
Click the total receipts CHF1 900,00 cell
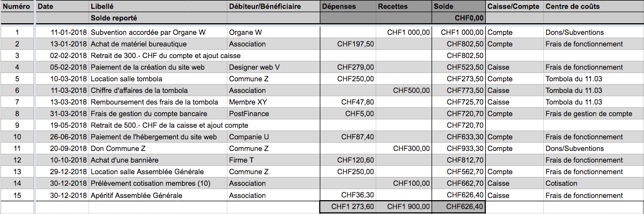click(x=403, y=207)
